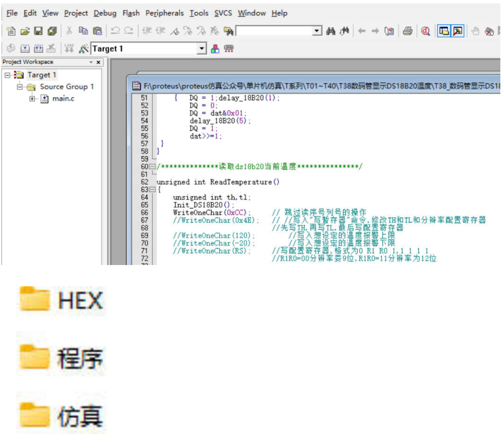Open the Window menu
The width and height of the screenshot is (504, 434).
(x=252, y=13)
